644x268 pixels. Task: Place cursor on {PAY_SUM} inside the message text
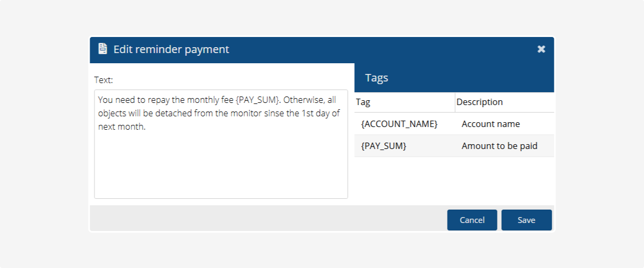[258, 100]
